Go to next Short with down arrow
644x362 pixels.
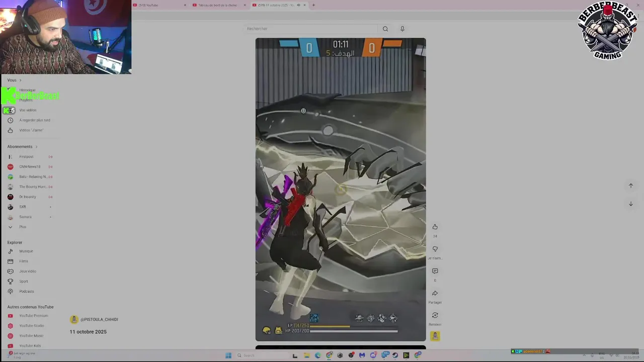point(631,204)
